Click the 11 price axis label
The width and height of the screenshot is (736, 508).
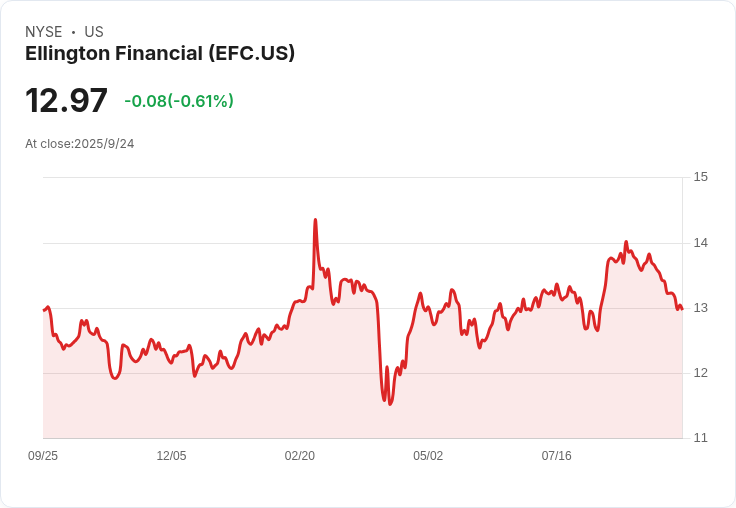click(700, 438)
